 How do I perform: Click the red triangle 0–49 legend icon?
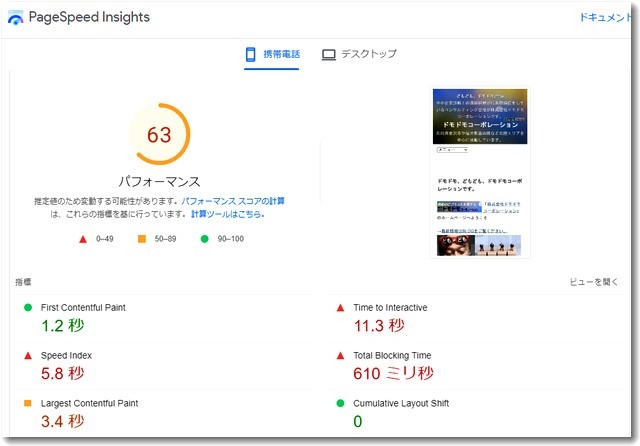click(x=83, y=239)
